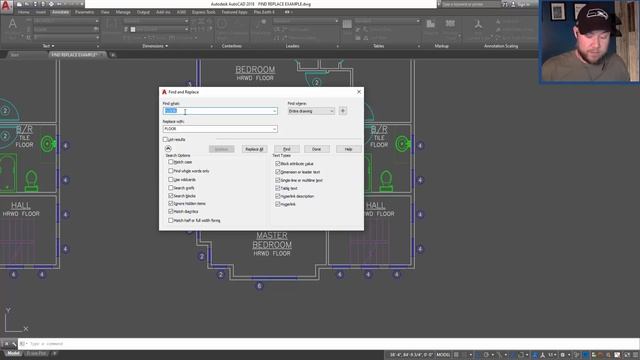Click the new drawing tab plus icon
640x360 pixels.
coord(113,55)
